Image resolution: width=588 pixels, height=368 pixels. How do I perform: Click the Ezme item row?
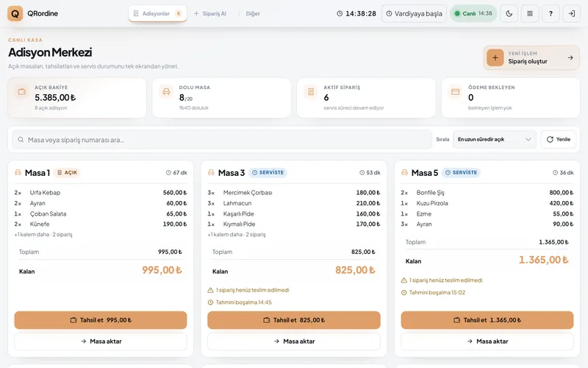(x=487, y=213)
